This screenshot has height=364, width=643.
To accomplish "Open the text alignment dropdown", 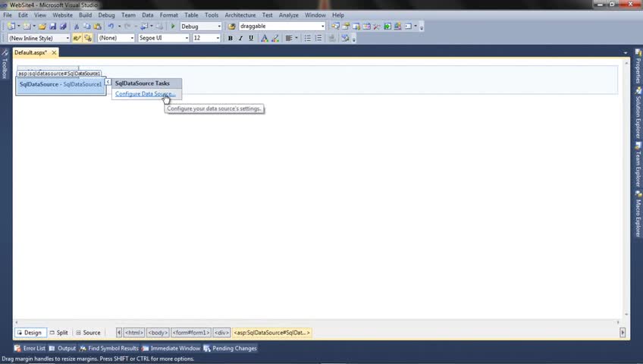I will [296, 38].
